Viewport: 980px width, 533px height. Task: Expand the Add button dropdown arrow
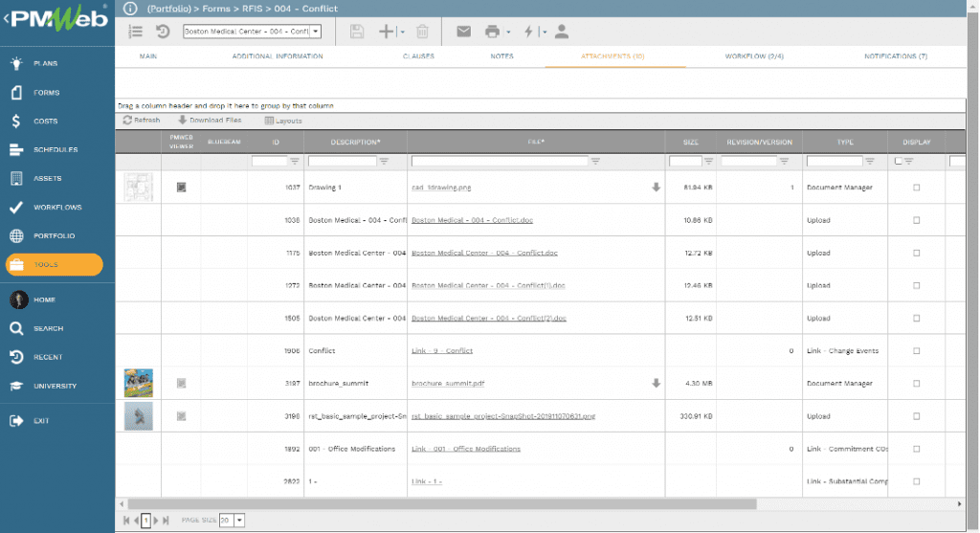[x=402, y=32]
